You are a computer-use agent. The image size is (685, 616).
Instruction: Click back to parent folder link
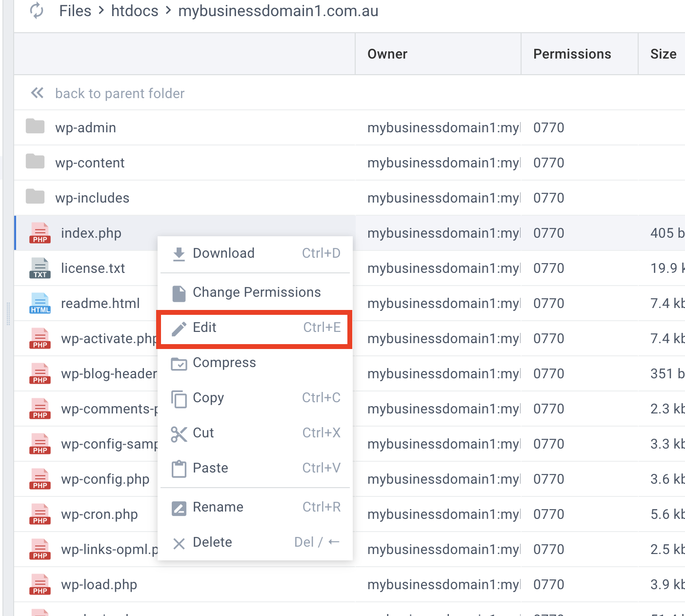[120, 93]
